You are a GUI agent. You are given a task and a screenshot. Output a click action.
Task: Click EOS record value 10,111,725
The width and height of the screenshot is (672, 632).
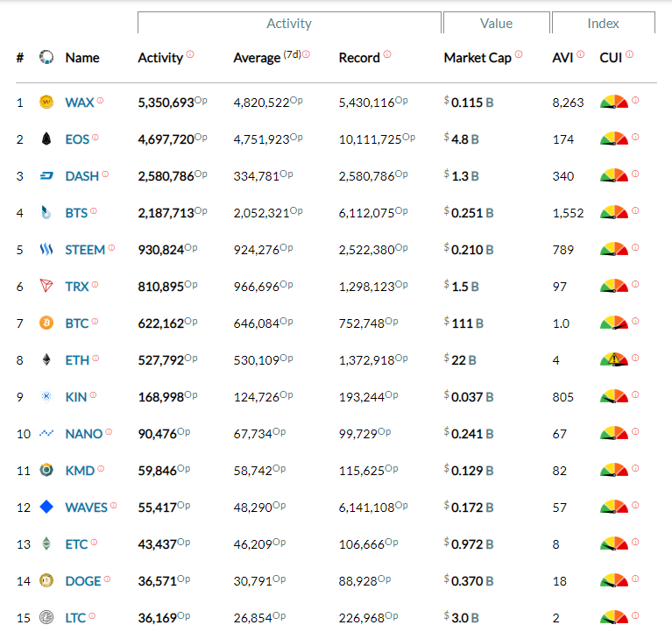click(x=371, y=139)
